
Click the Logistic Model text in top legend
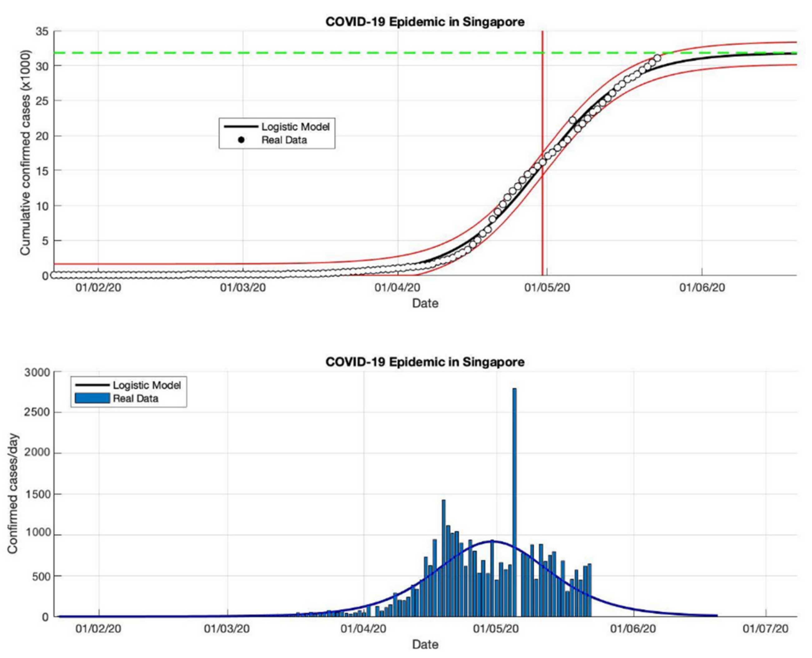coord(295,127)
